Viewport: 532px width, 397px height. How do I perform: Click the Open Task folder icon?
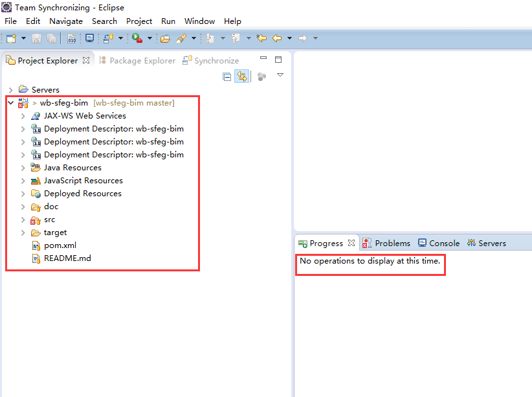tap(165, 39)
